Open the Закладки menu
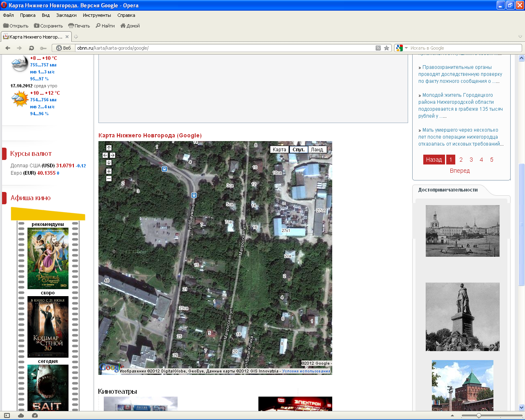The width and height of the screenshot is (525, 420). tap(66, 15)
